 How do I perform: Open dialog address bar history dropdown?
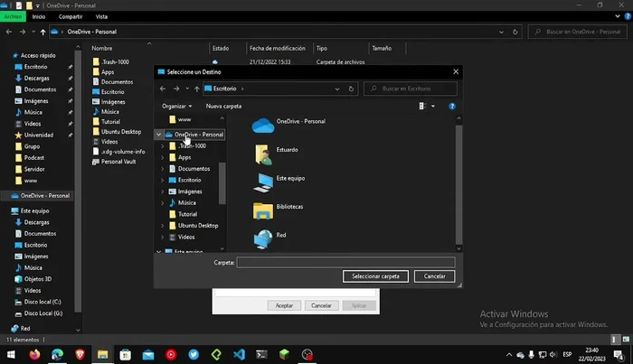[337, 89]
